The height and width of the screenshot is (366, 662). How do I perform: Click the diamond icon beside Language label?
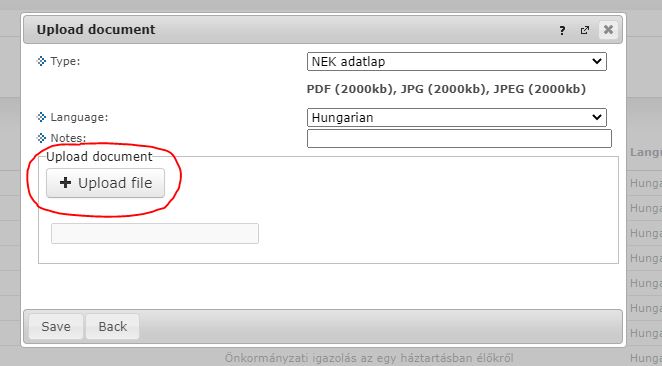point(41,117)
